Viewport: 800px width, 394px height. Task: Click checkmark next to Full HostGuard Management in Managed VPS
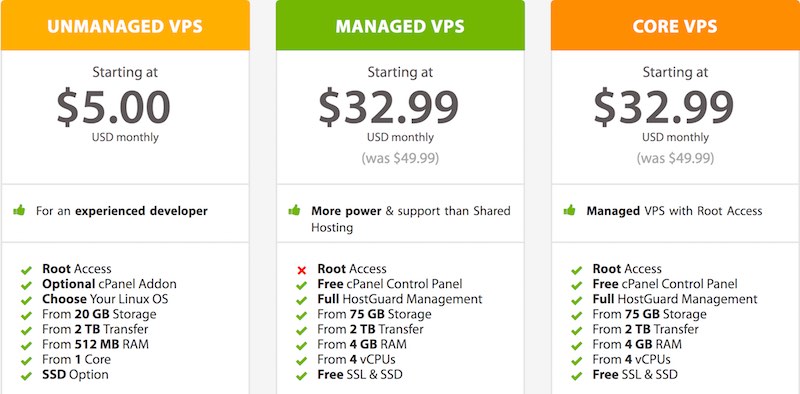(301, 301)
